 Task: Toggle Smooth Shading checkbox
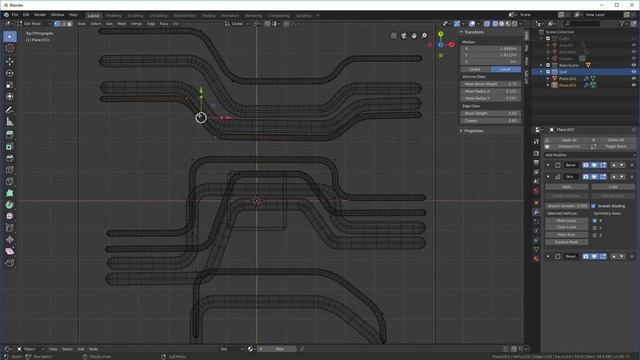coord(594,206)
